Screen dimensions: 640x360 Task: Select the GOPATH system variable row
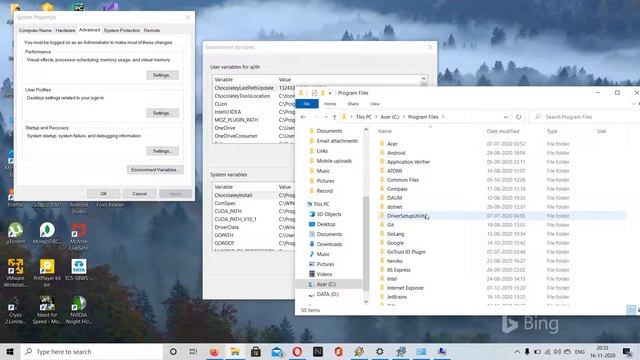click(x=253, y=236)
